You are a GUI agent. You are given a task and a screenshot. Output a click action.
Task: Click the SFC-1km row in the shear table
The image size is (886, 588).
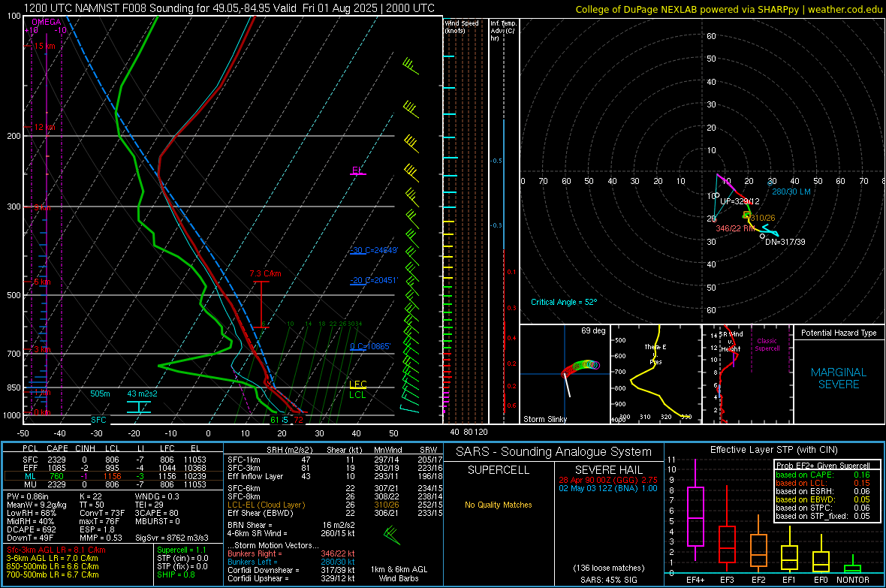(335, 460)
